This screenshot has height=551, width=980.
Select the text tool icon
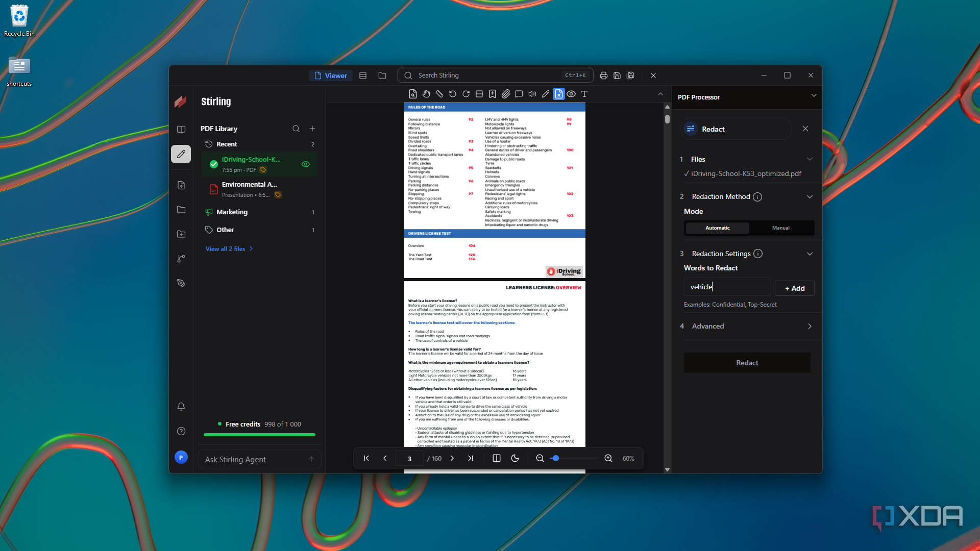tap(584, 94)
